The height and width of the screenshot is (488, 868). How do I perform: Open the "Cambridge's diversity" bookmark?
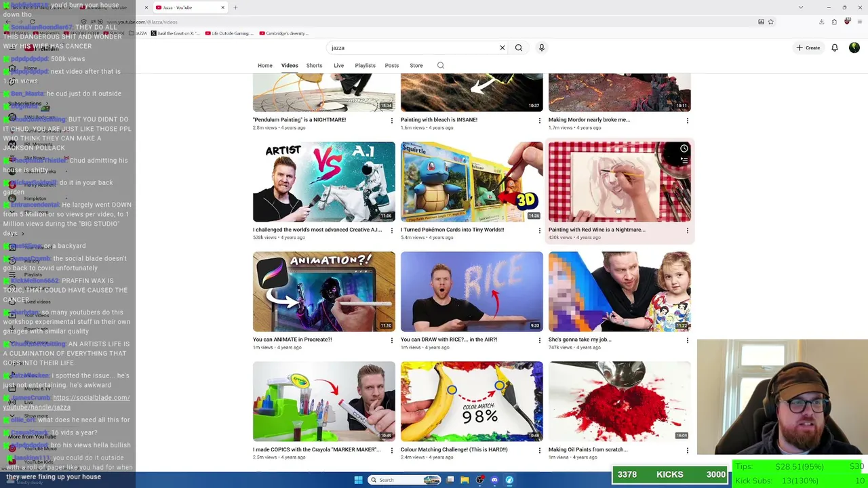pos(283,33)
